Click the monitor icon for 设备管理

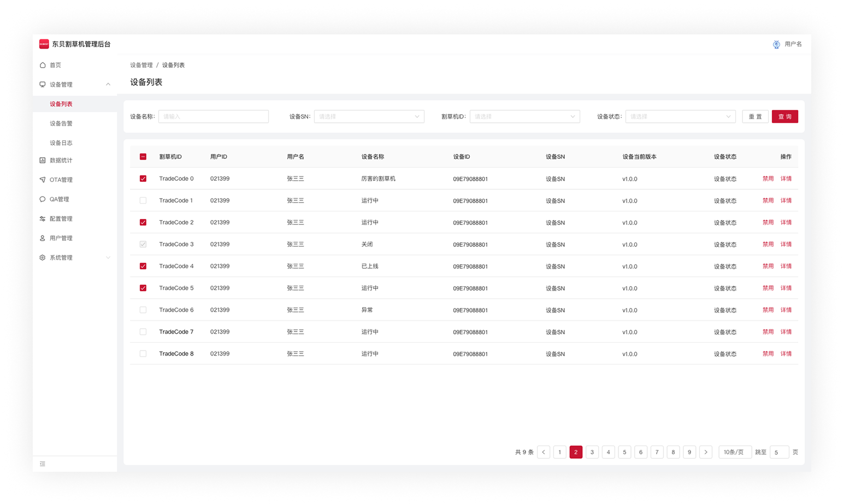(x=43, y=85)
